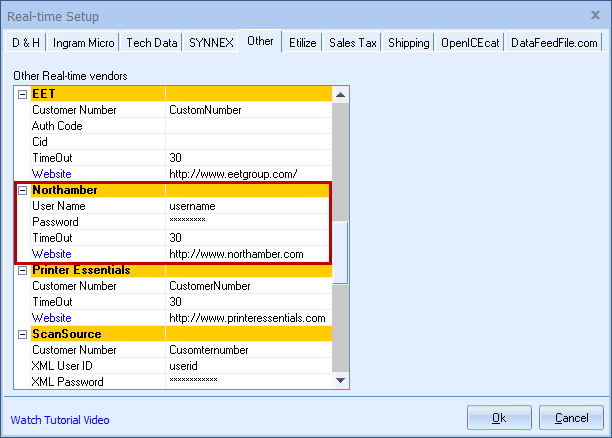Edit the EET TimeOut value 30
This screenshot has width=612, height=438.
(x=249, y=158)
